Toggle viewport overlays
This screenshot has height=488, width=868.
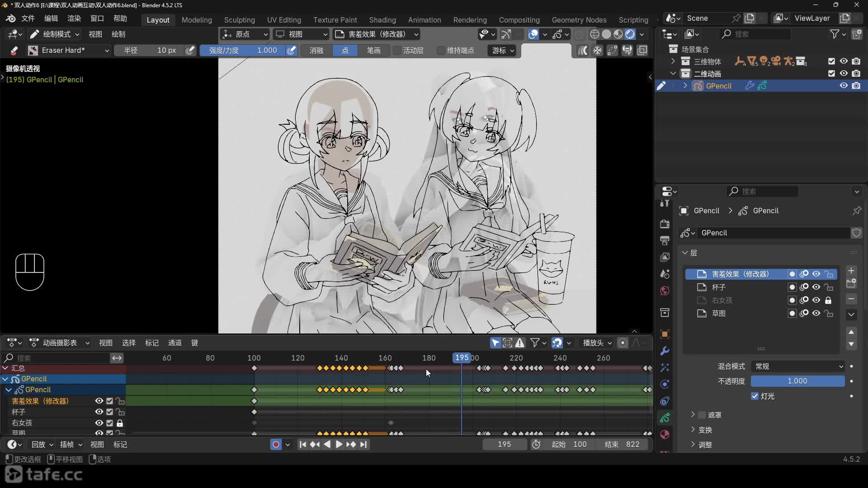tap(533, 34)
